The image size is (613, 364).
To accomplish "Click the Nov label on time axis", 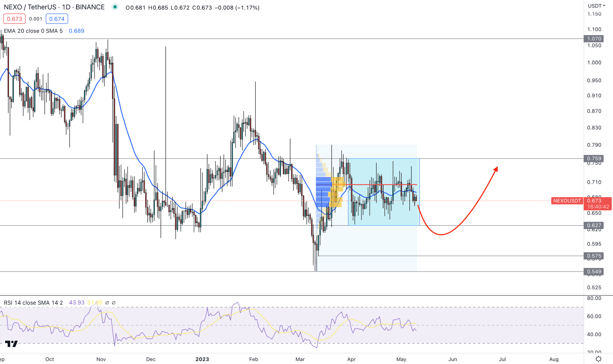I will [101, 359].
